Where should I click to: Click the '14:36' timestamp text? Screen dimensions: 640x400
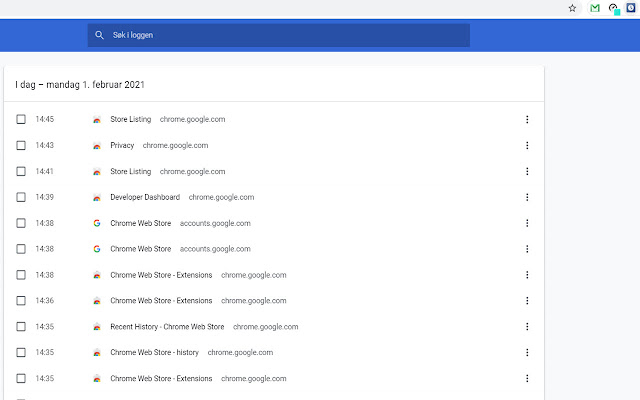coord(44,301)
